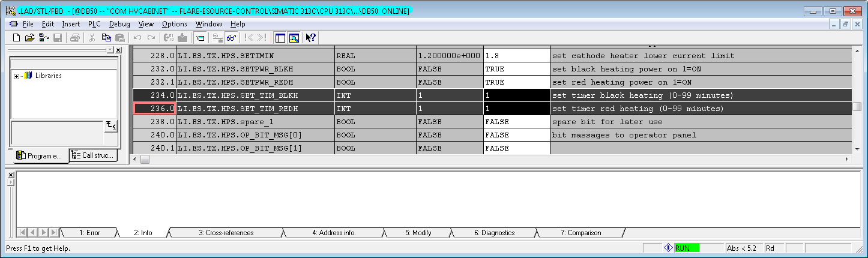The image size is (868, 258).
Task: Switch to the Cross-references tab
Action: (x=226, y=233)
